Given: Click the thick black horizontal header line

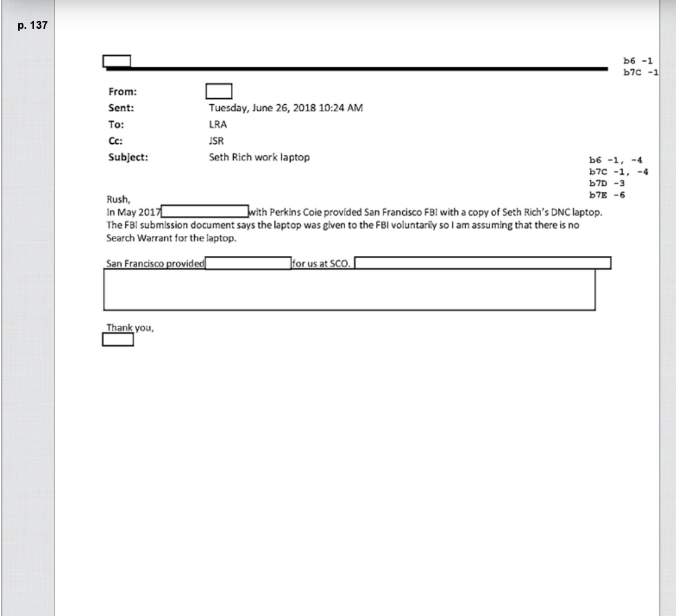Looking at the screenshot, I should [360, 70].
